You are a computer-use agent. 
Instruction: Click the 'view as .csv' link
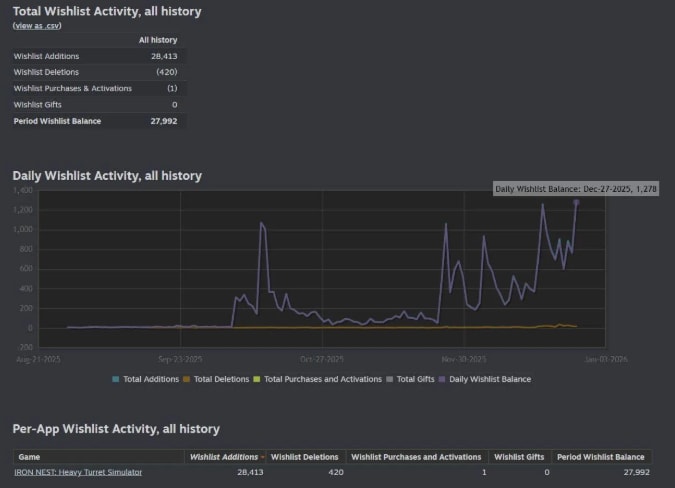pyautogui.click(x=34, y=24)
